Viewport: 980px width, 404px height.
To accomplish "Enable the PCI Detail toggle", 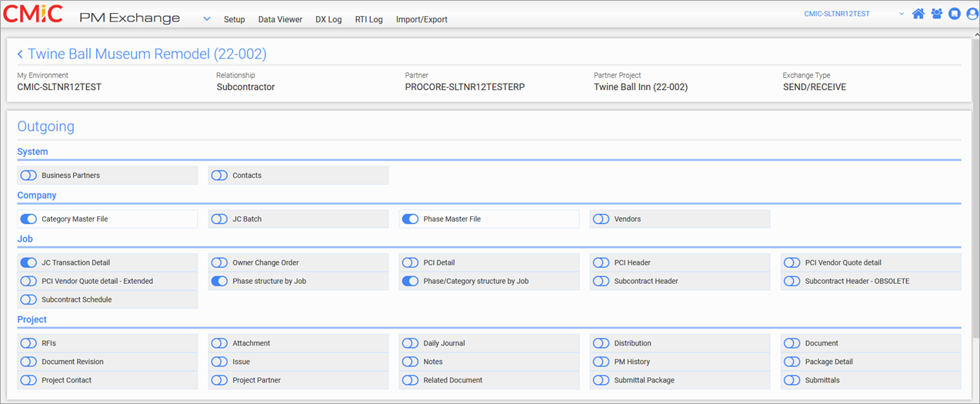I will (x=410, y=262).
